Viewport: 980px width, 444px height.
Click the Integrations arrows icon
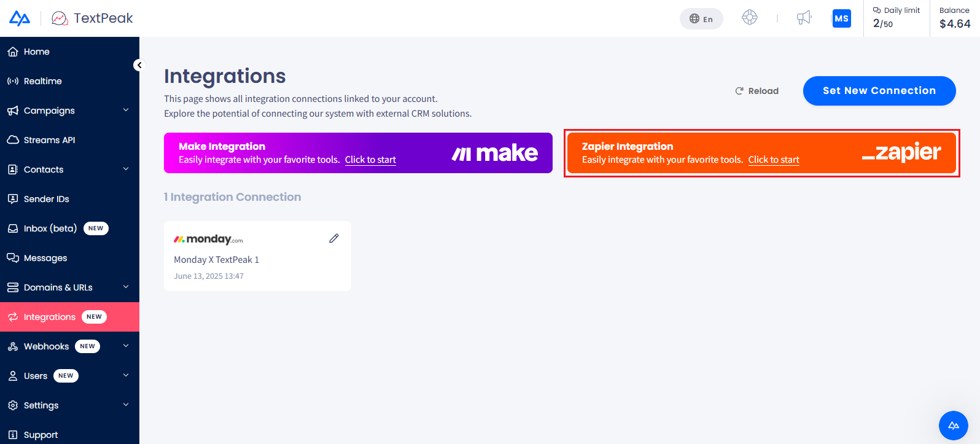13,317
